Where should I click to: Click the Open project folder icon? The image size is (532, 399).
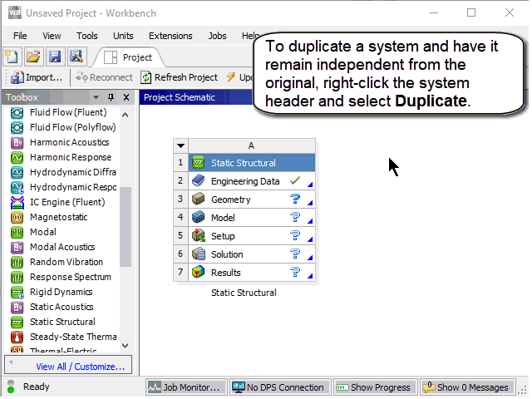[33, 57]
